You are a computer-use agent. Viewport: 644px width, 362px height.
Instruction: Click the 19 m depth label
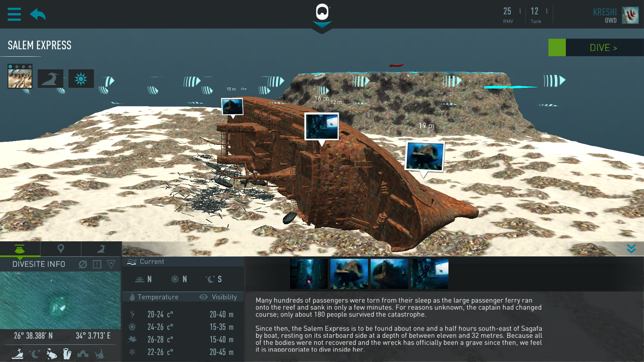click(426, 126)
